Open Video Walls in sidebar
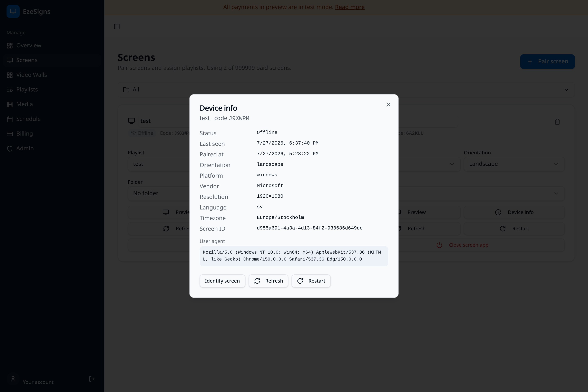This screenshot has width=588, height=392. [x=52, y=75]
